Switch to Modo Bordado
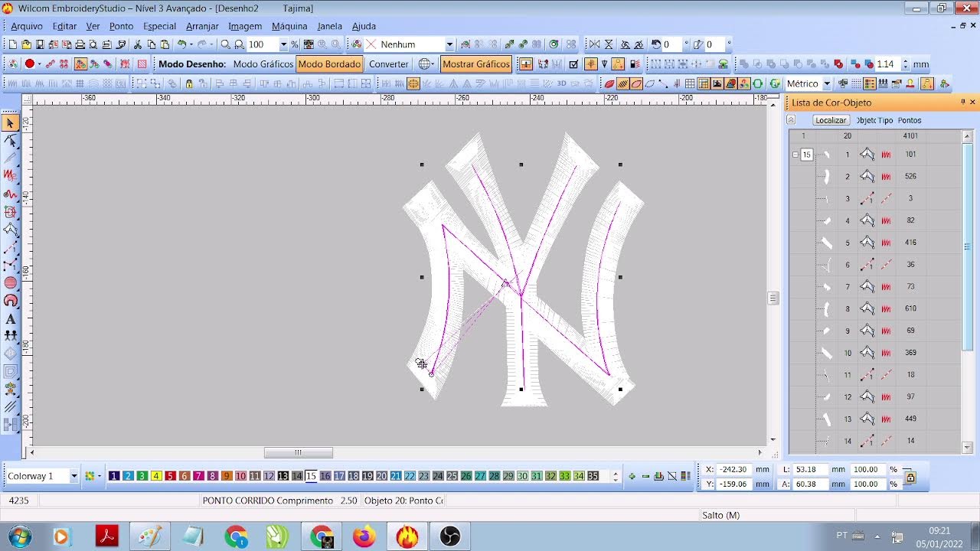Screen dimensions: 980x551 [x=329, y=64]
